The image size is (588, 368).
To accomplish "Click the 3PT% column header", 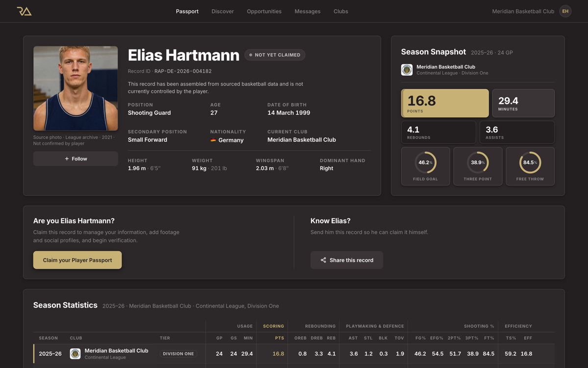I will 471,338.
